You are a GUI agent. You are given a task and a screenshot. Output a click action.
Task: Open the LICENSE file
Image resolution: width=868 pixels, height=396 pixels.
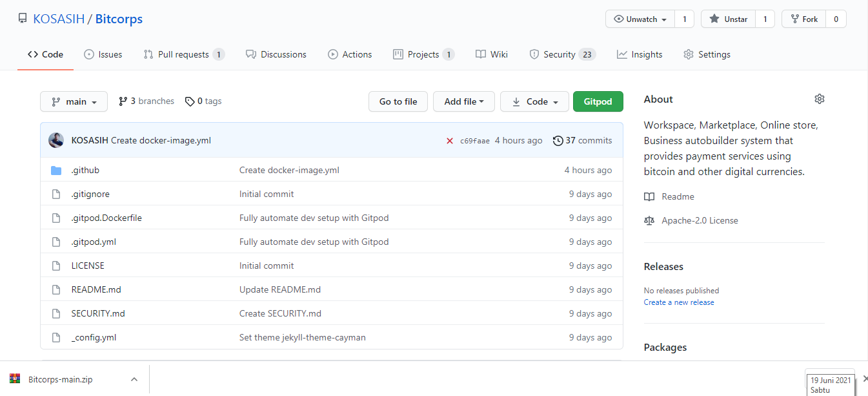[88, 266]
